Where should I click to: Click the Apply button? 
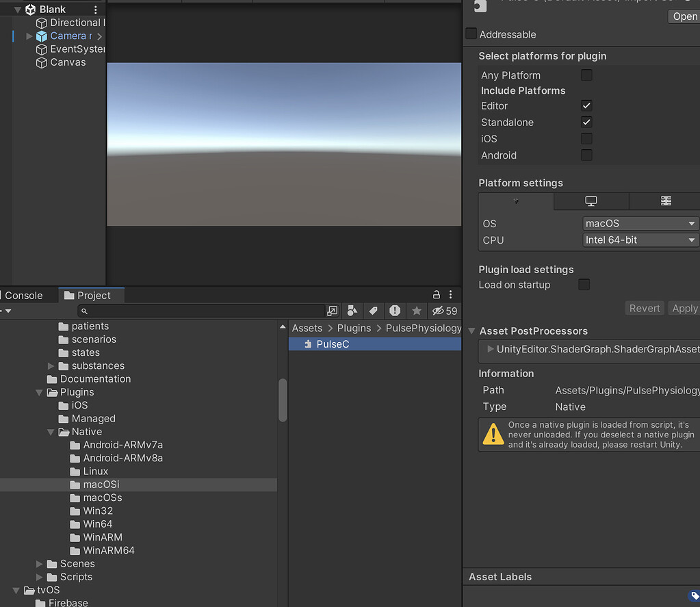[x=684, y=308]
